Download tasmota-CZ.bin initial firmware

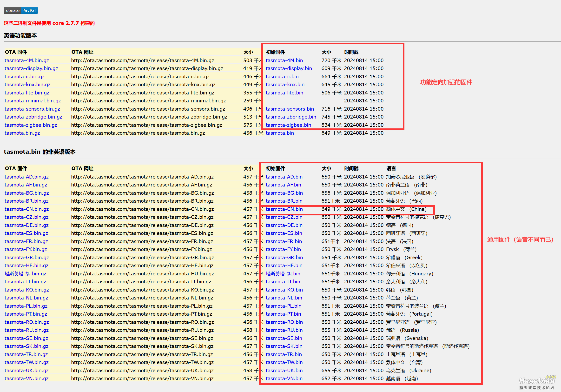point(284,217)
